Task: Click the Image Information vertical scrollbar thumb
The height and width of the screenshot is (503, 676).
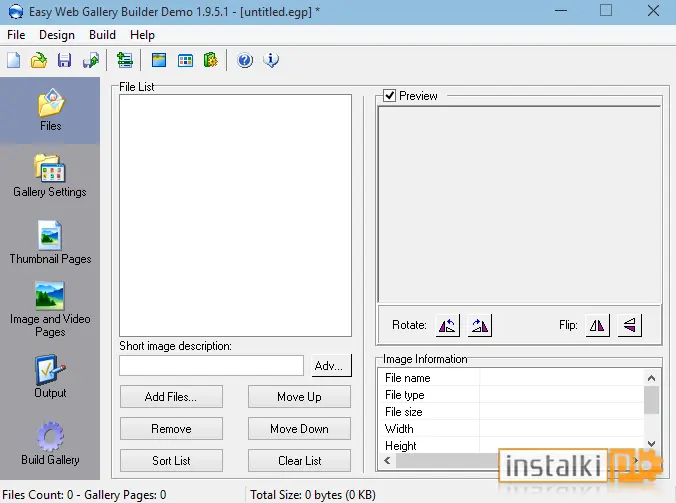Action: pyautogui.click(x=651, y=400)
